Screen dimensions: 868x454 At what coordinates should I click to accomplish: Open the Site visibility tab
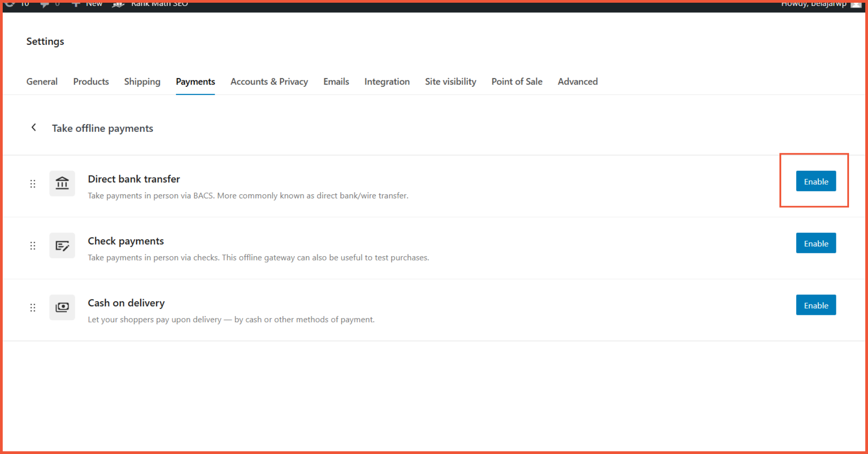click(450, 82)
